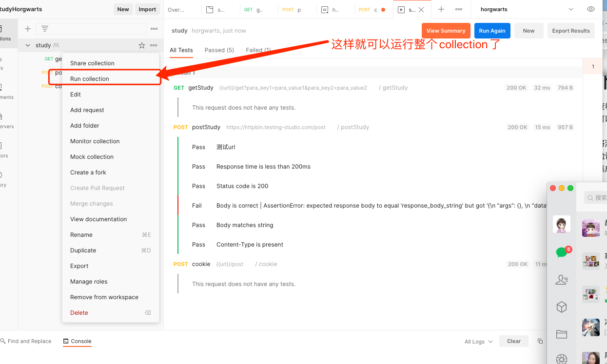Click the Response time is less than 200ms test
The width and height of the screenshot is (607, 364).
263,167
